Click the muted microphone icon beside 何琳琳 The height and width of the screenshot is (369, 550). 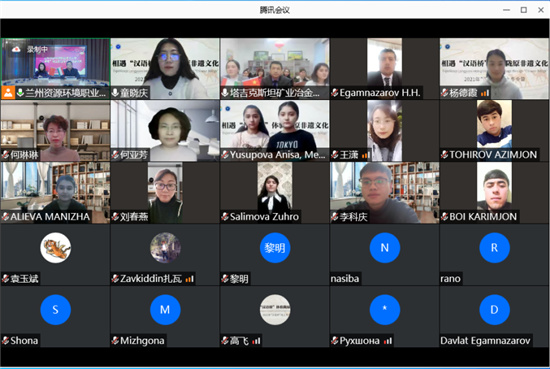click(5, 155)
